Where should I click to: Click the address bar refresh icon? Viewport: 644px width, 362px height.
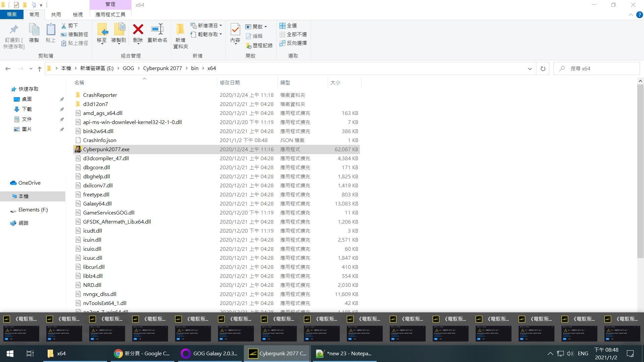click(x=543, y=68)
